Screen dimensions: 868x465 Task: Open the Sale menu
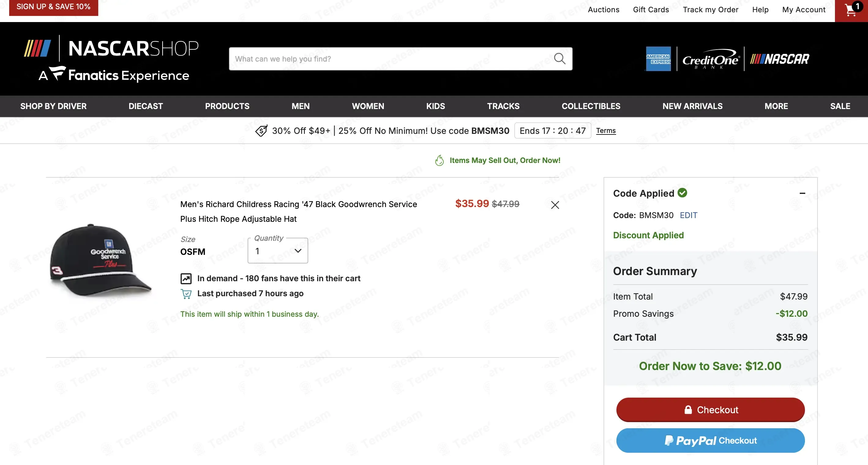pos(840,106)
